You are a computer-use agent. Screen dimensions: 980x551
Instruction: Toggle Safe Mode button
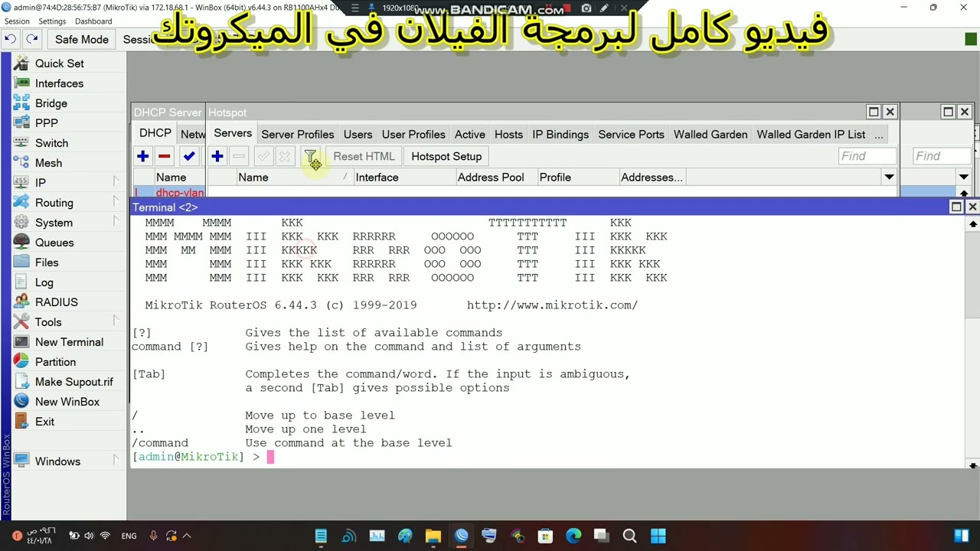[x=82, y=39]
